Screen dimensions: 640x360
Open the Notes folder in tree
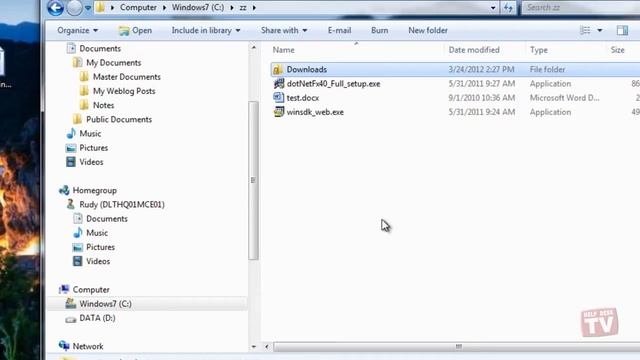[103, 105]
